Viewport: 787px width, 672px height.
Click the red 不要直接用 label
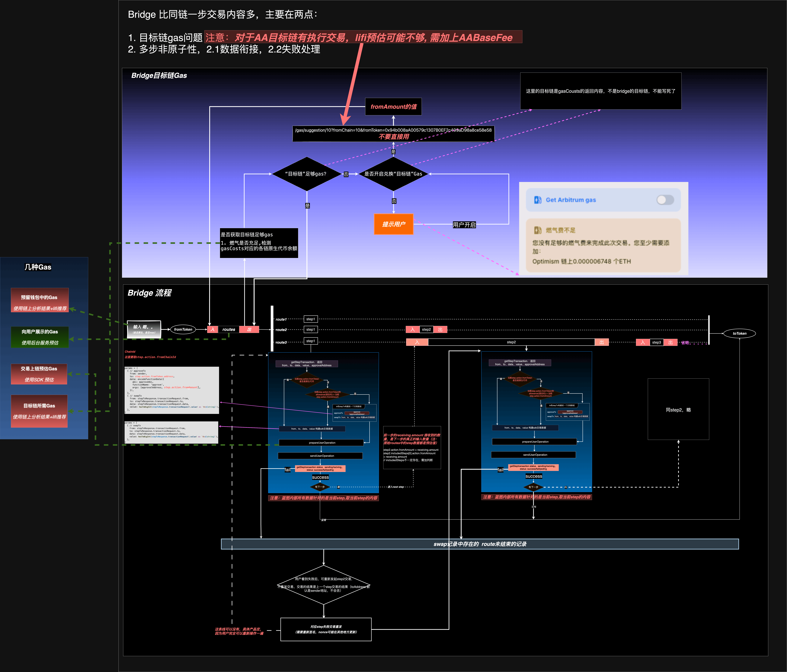393,137
